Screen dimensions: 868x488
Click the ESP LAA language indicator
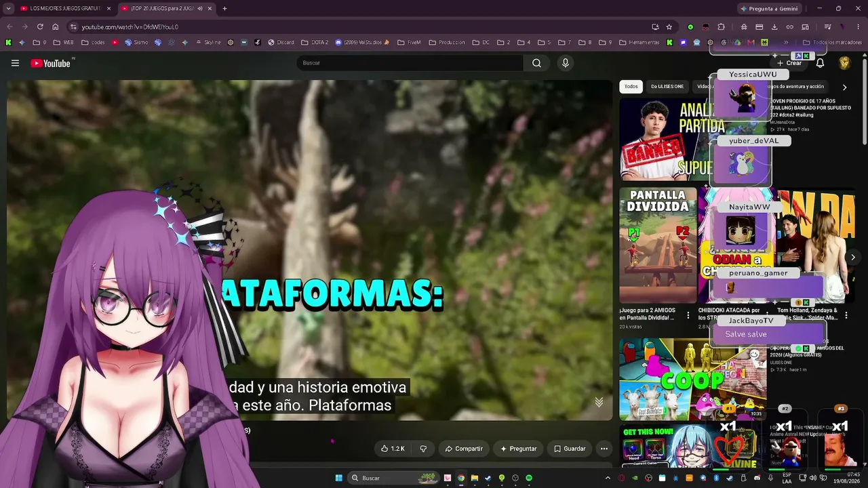(787, 478)
